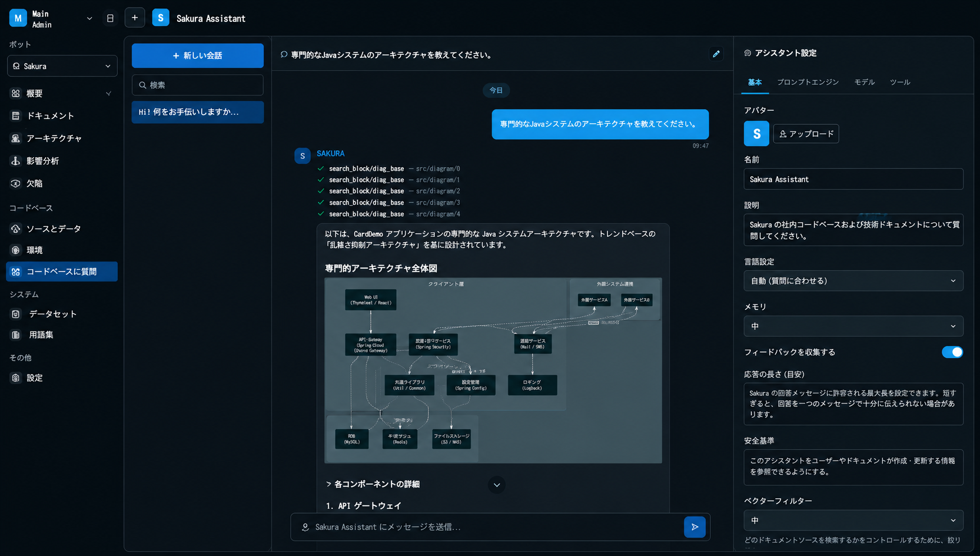Click the plus icon button in header
980x556 pixels.
[x=135, y=18]
